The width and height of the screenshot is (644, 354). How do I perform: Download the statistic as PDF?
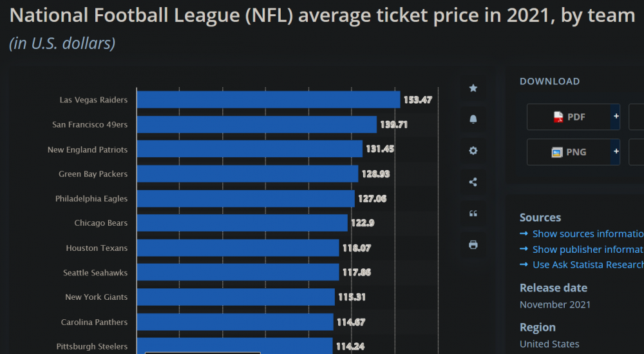(569, 117)
